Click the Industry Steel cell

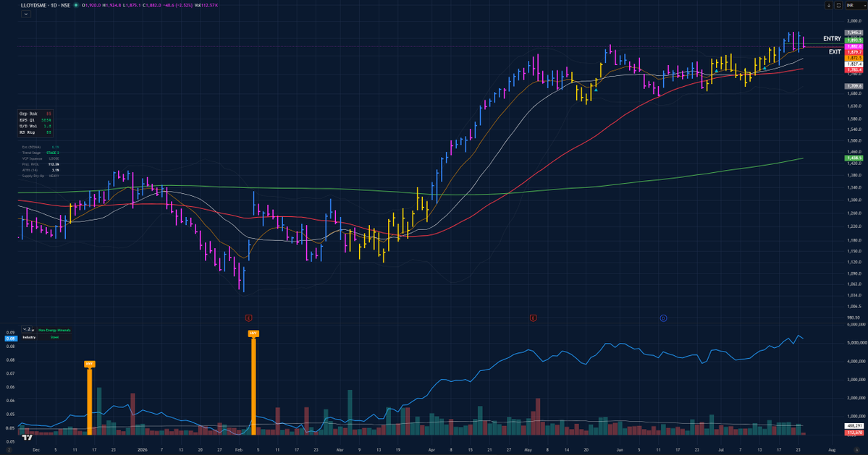(54, 337)
